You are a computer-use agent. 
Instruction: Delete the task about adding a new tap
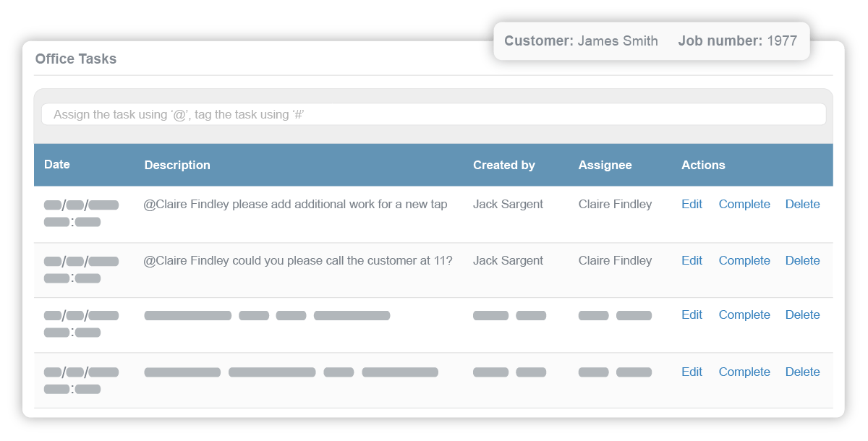(802, 204)
